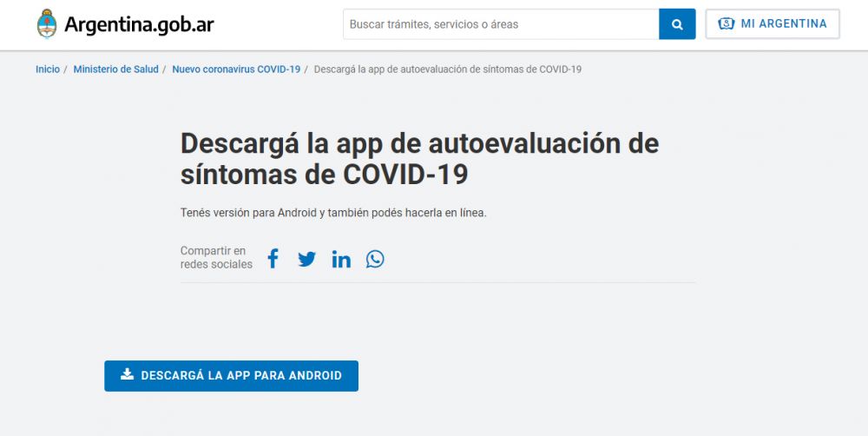Click the current page breadcrumb text Descargá la app

pos(447,69)
